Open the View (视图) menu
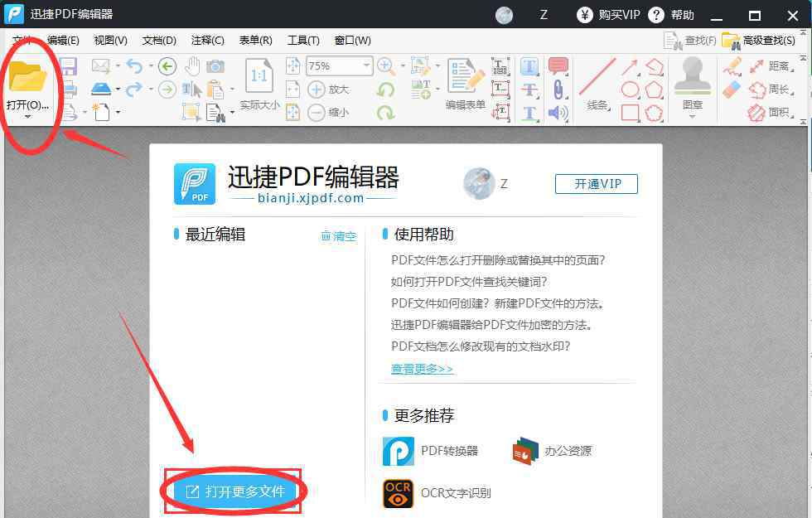The height and width of the screenshot is (518, 812). pos(110,41)
